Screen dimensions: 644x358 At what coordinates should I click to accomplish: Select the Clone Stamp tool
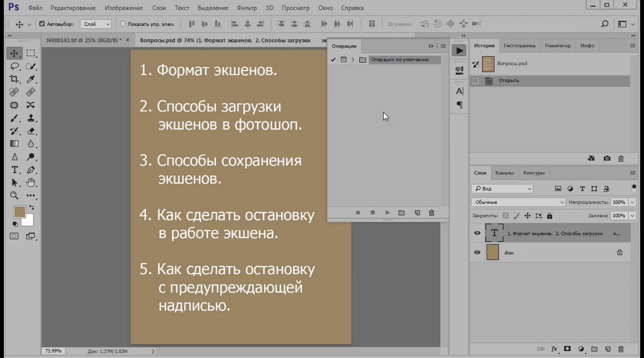31,118
